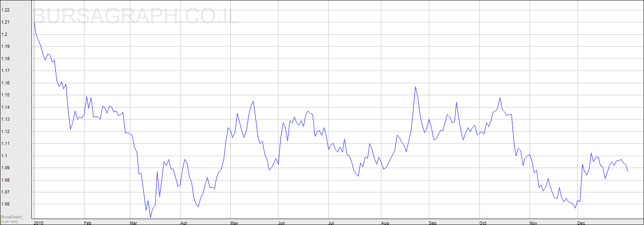Click the 1.18 value on the price axis
644x225 pixels.
click(x=5, y=59)
